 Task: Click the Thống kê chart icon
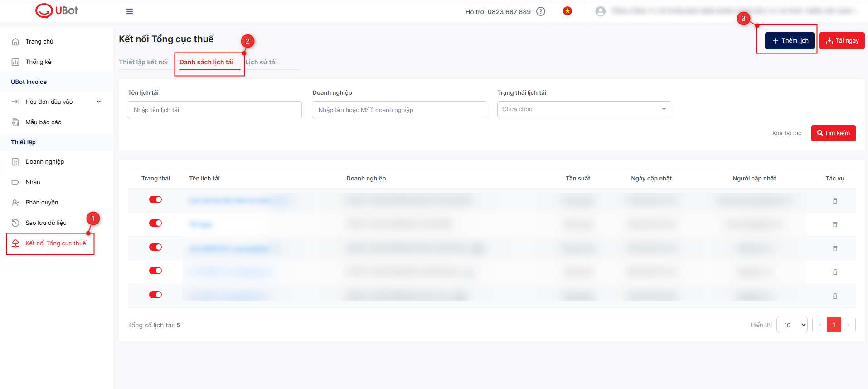tap(15, 62)
